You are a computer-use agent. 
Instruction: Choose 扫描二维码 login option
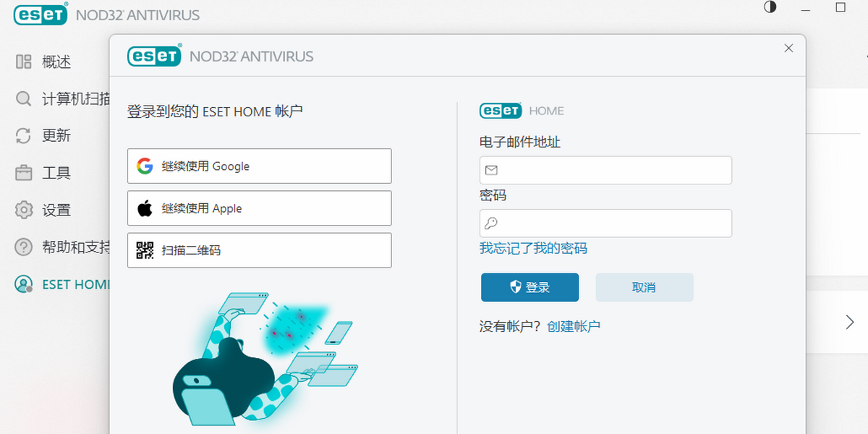260,250
